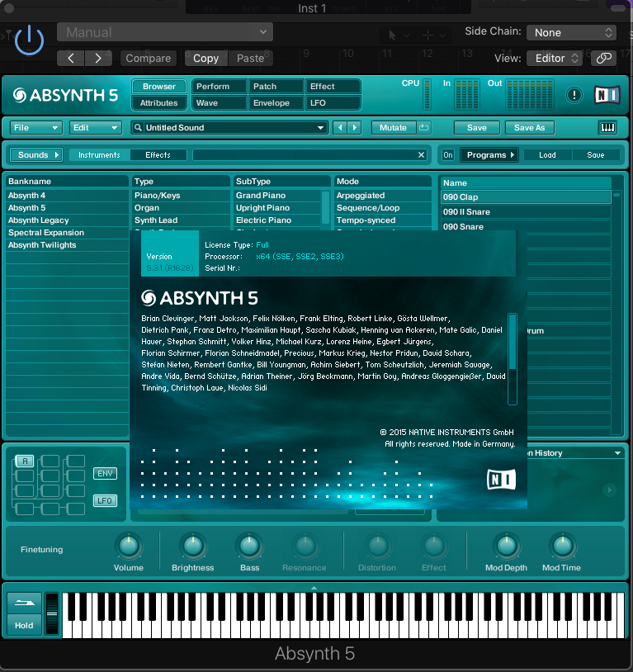Click the Mutate button
Screen dimensions: 633x672
(x=393, y=128)
